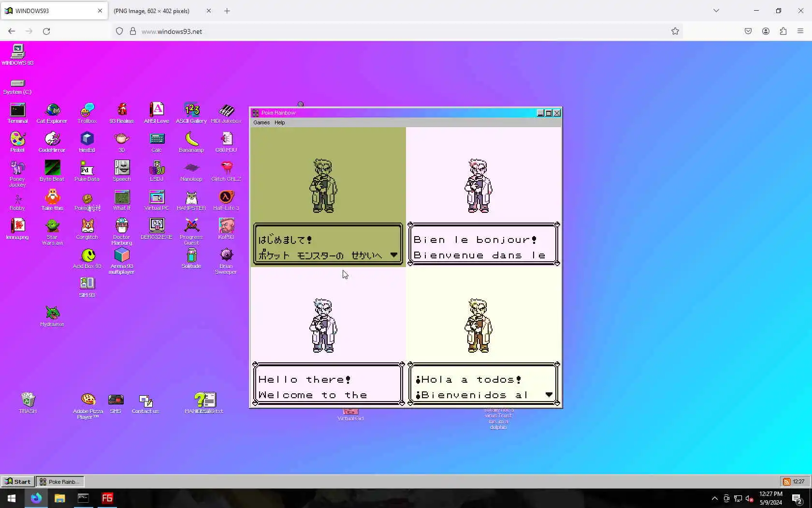
Task: Open the Progress Quest icon
Action: pos(191,232)
